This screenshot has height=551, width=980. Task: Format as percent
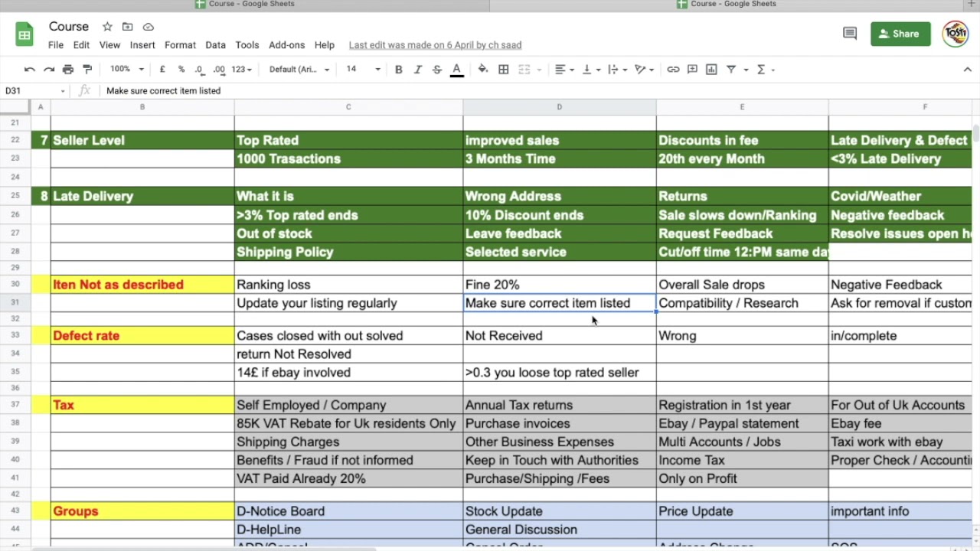(x=181, y=70)
